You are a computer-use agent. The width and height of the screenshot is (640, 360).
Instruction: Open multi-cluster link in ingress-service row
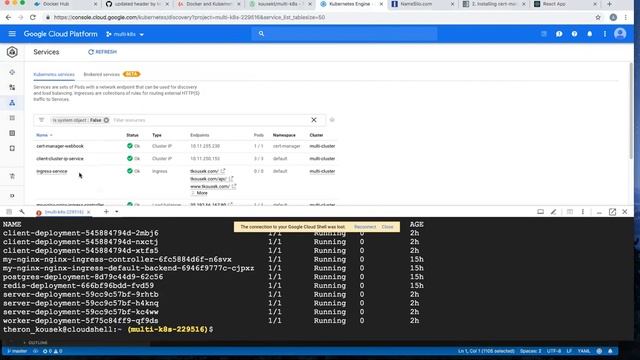pyautogui.click(x=322, y=171)
